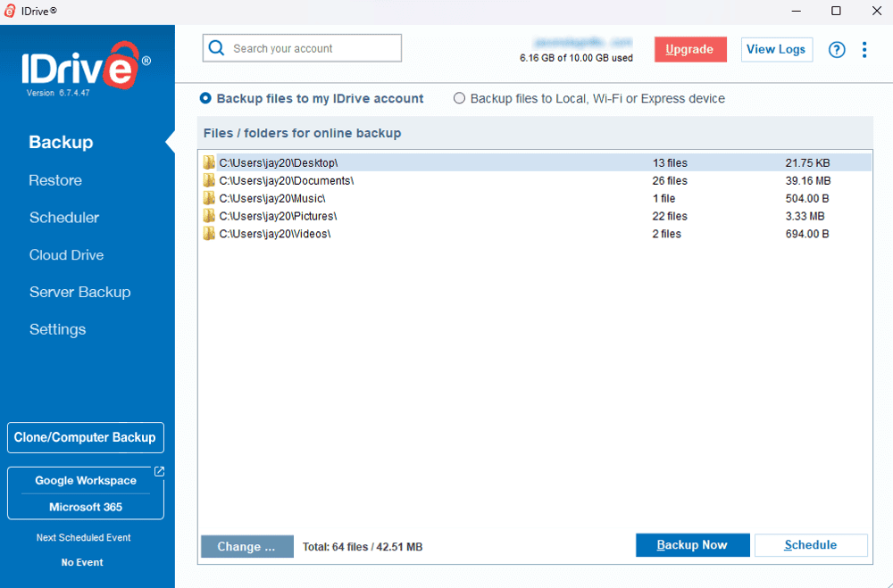The image size is (893, 588).
Task: Close the IDrive window
Action: pyautogui.click(x=877, y=11)
